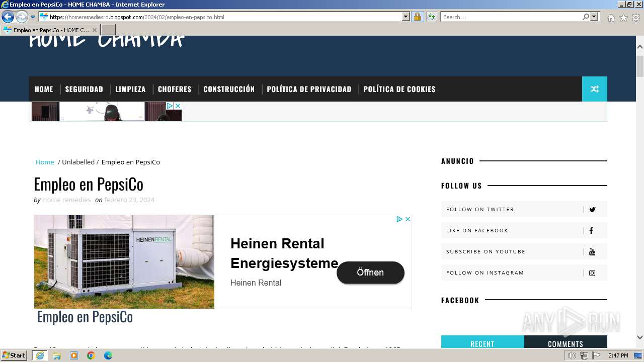Click the Öffnen ad button
Screen dimensions: 644x362
click(x=370, y=273)
